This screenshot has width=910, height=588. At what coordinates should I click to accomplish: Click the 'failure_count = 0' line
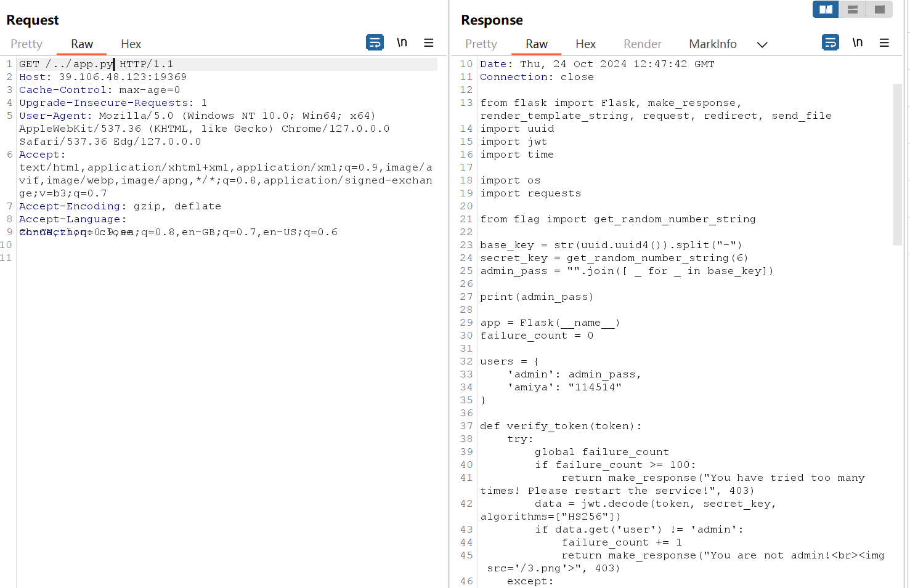537,336
